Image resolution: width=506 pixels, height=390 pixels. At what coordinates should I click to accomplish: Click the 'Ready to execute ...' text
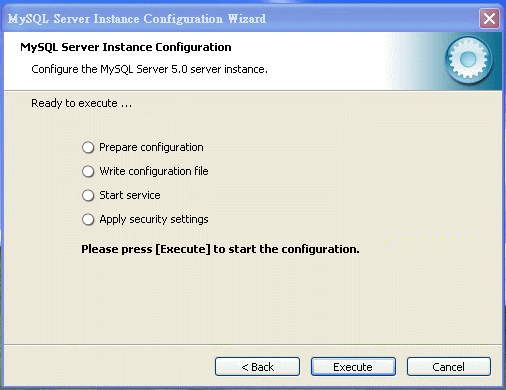click(82, 103)
